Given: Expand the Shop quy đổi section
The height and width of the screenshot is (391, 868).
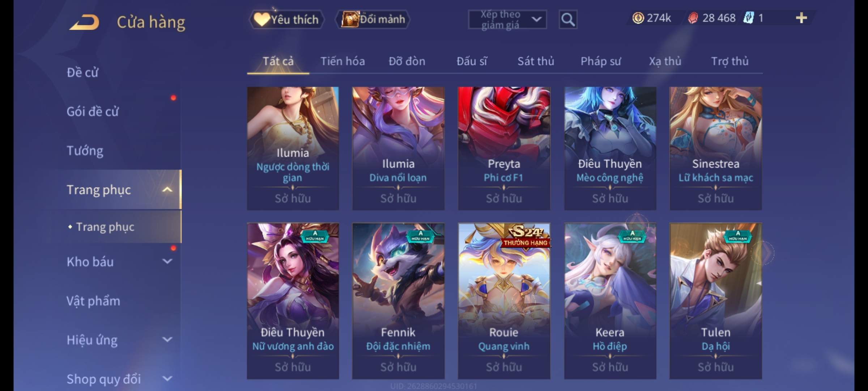Looking at the screenshot, I should point(167,379).
